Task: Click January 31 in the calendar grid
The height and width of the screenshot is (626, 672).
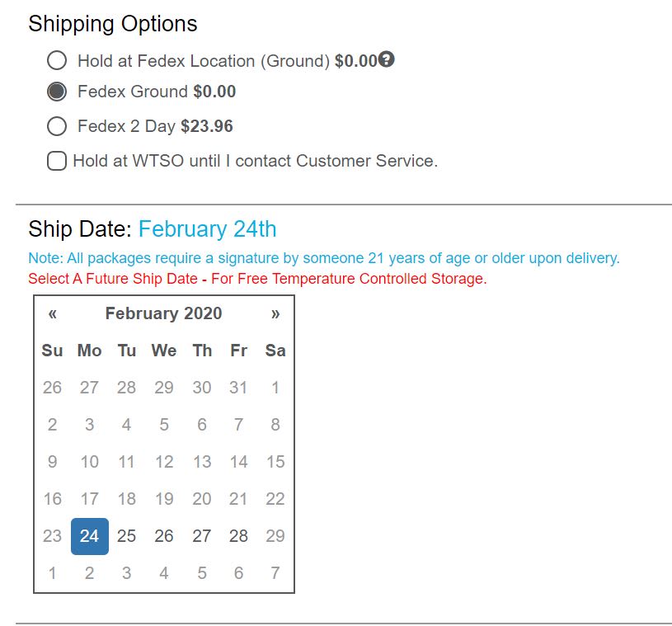Action: point(238,388)
